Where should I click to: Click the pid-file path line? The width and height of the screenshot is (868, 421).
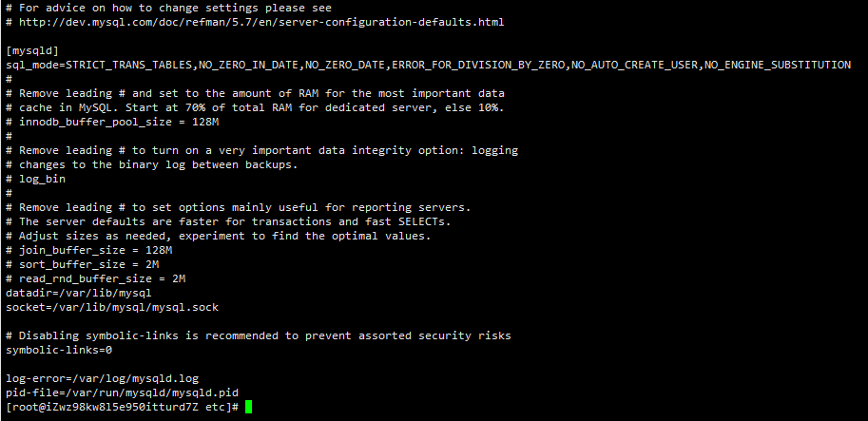click(x=123, y=392)
